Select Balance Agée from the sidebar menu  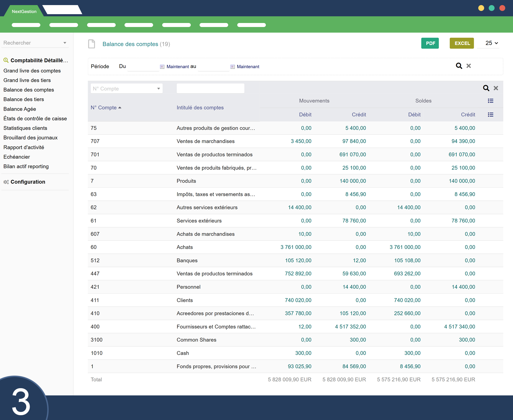(x=20, y=109)
